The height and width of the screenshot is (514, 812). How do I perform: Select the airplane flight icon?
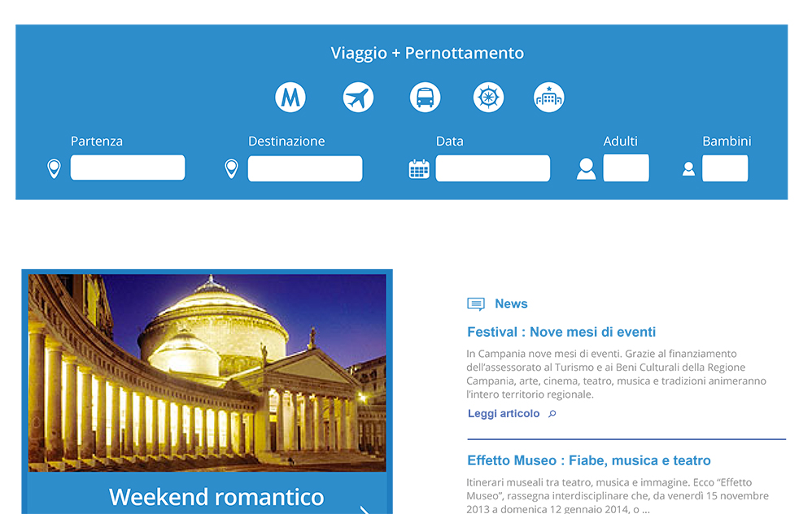358,98
